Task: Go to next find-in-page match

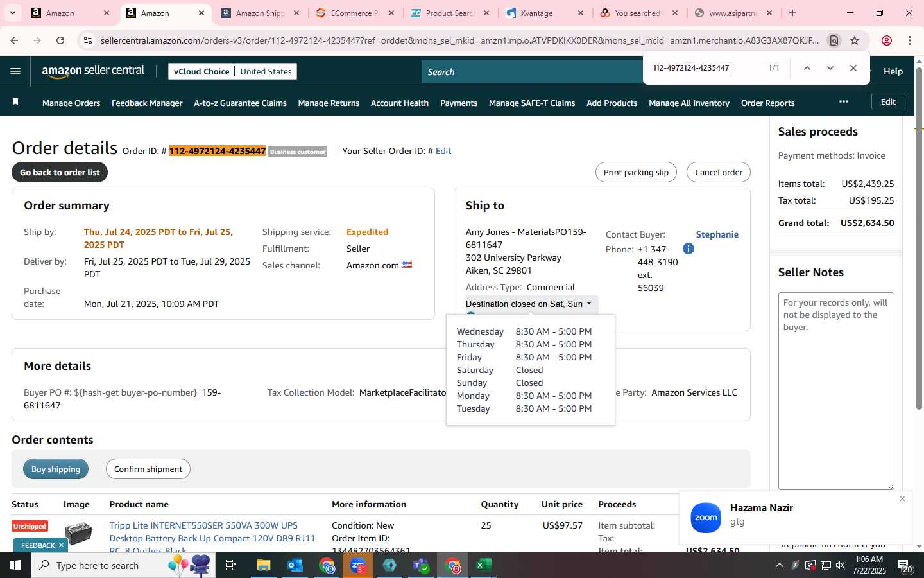Action: pos(830,68)
